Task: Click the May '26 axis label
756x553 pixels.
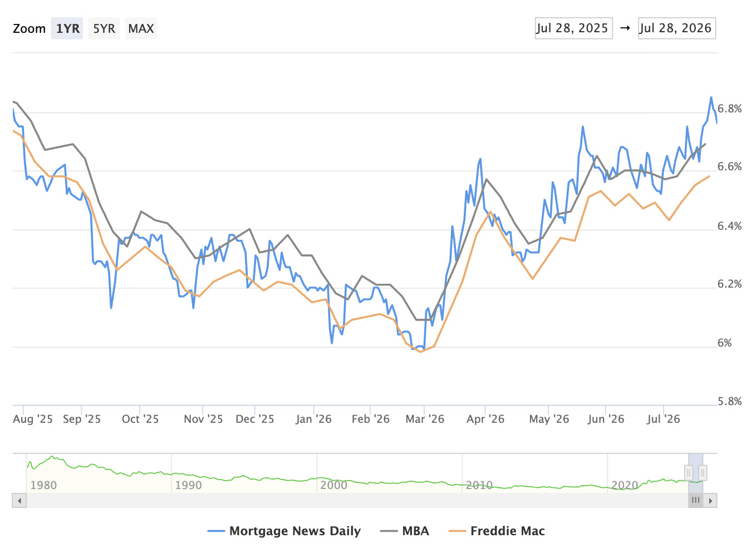Action: click(549, 419)
